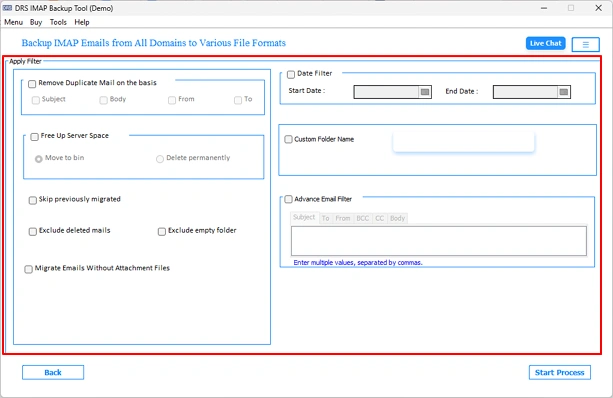Viewport: 613px width, 398px height.
Task: Select the Move to bin radio button
Action: [x=38, y=159]
